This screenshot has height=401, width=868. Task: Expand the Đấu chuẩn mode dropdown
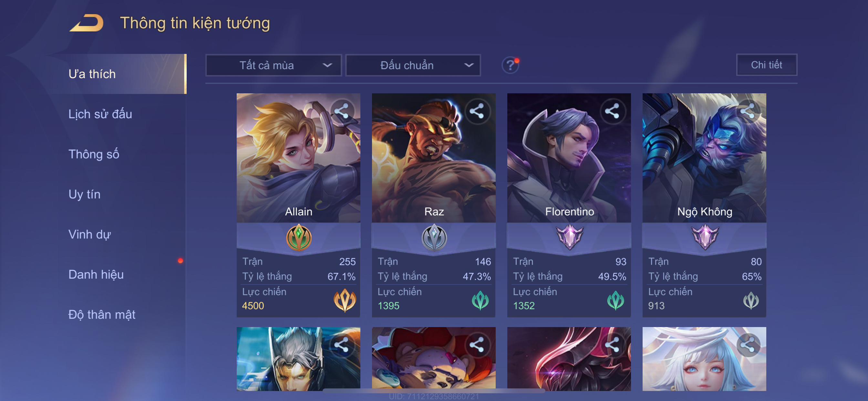click(x=413, y=65)
